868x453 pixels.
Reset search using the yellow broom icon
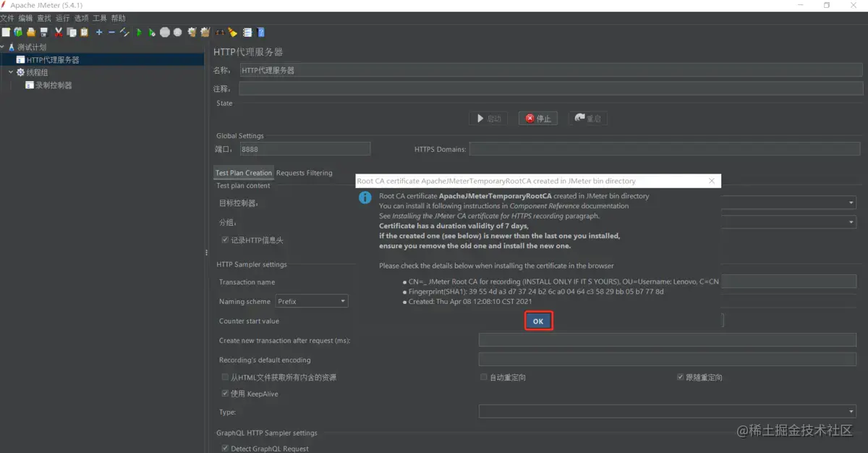tap(232, 32)
